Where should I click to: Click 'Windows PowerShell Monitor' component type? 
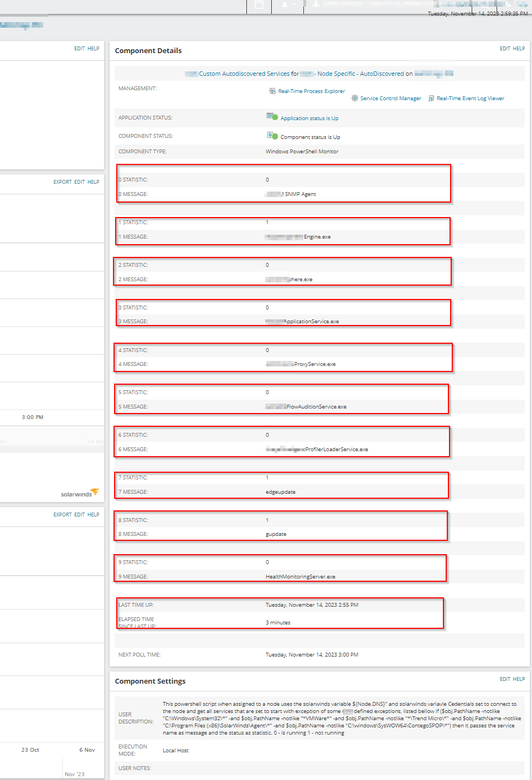[x=302, y=152]
